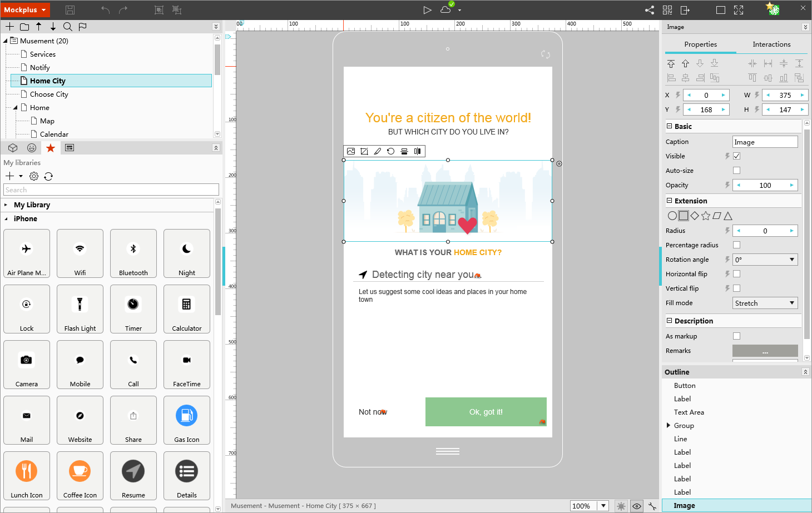The width and height of the screenshot is (812, 513).
Task: Select the Choose City page
Action: coord(49,94)
